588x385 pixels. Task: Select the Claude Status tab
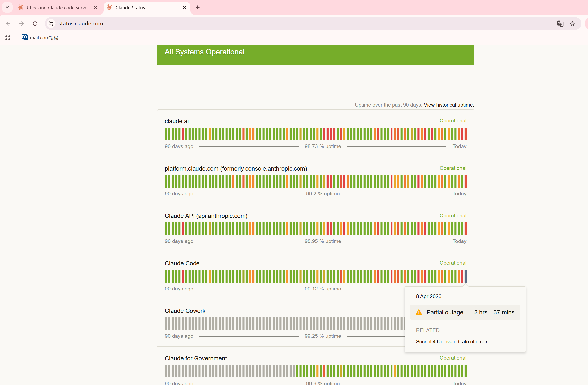(x=144, y=8)
